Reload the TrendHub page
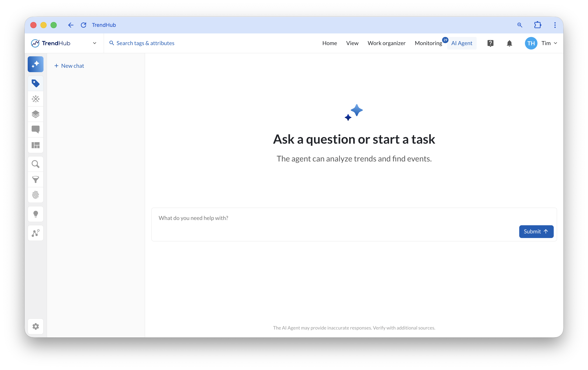Viewport: 588px width, 370px height. coord(83,25)
